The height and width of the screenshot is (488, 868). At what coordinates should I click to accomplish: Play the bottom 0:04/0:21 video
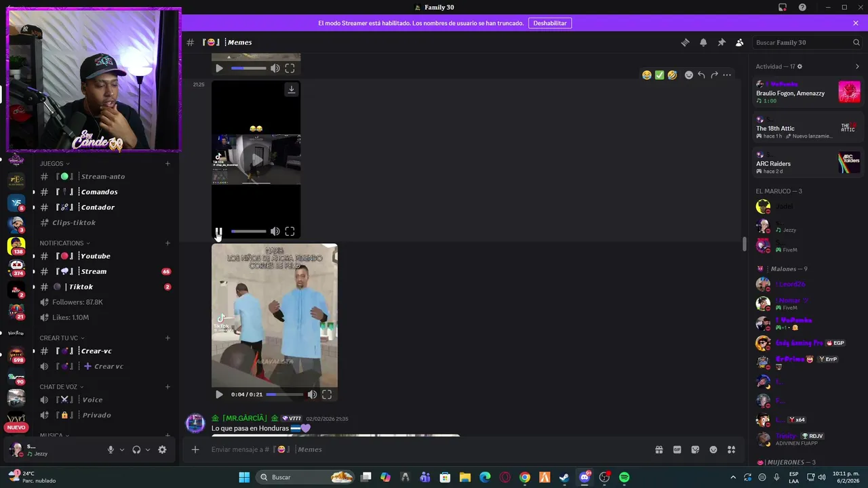[219, 394]
